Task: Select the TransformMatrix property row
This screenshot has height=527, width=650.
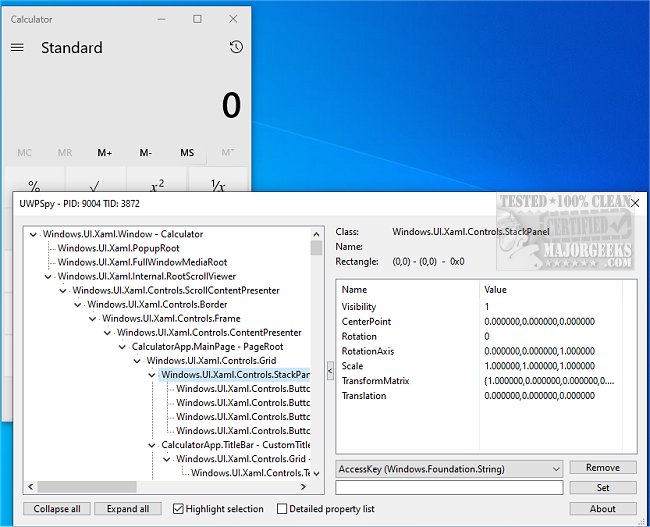Action: click(x=479, y=381)
